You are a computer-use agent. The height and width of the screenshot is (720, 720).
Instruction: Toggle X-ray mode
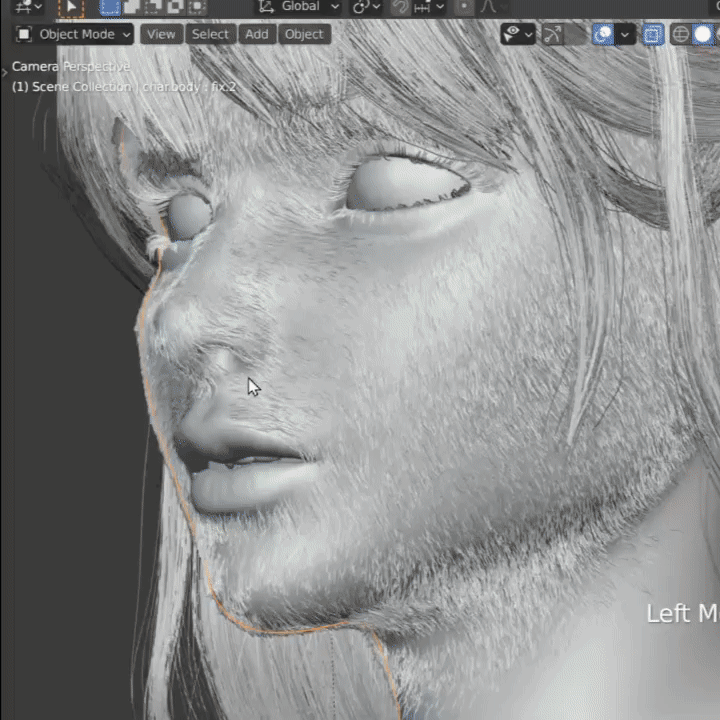pos(652,34)
